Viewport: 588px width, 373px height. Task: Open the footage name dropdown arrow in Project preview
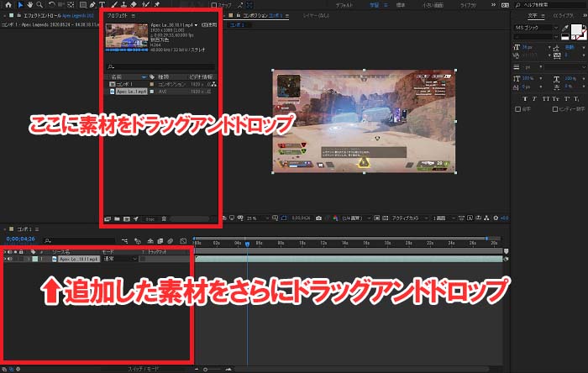click(x=196, y=25)
